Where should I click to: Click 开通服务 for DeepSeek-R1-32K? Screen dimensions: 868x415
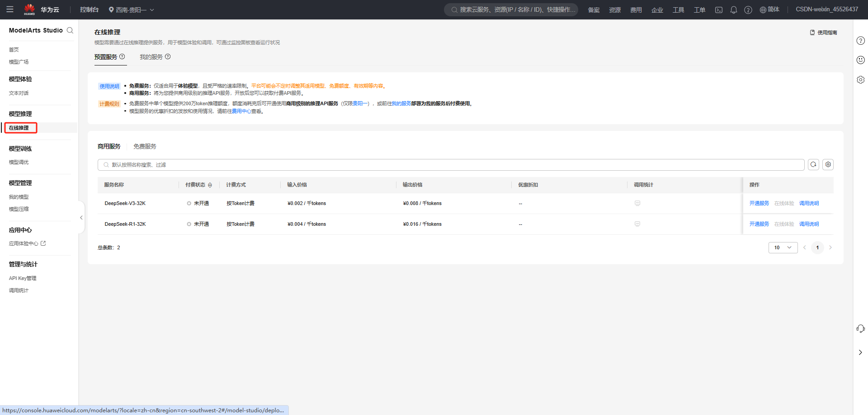coord(759,224)
